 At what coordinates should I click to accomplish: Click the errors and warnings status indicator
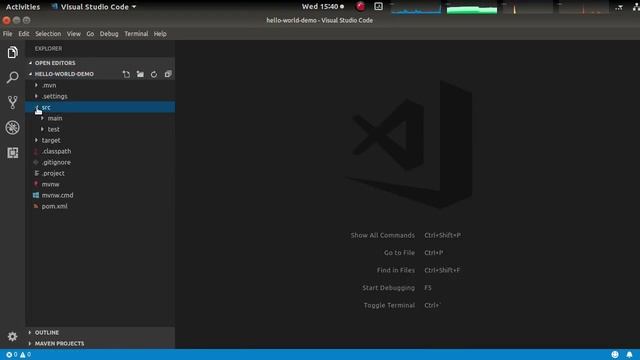pos(18,355)
